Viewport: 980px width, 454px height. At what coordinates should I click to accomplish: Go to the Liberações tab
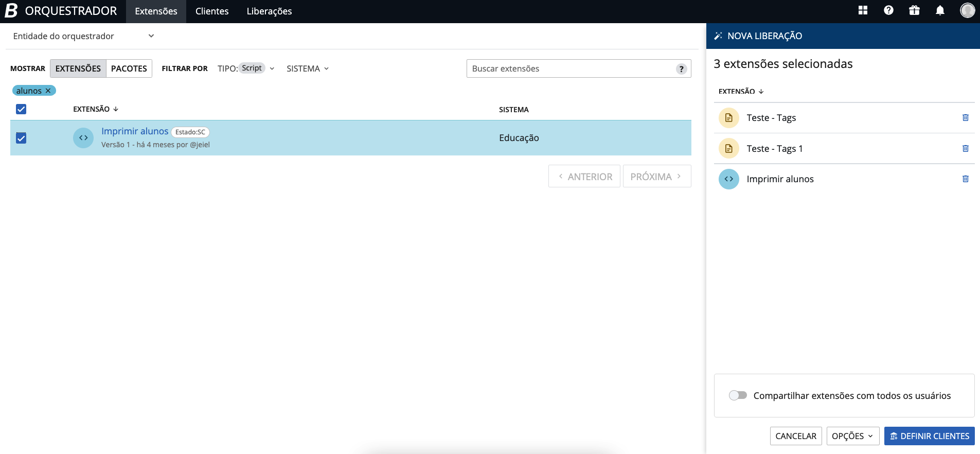[269, 11]
